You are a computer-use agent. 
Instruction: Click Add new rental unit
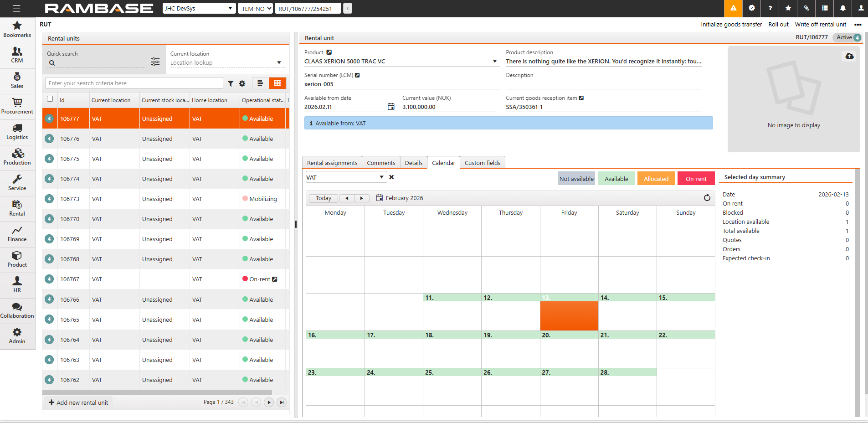point(78,402)
